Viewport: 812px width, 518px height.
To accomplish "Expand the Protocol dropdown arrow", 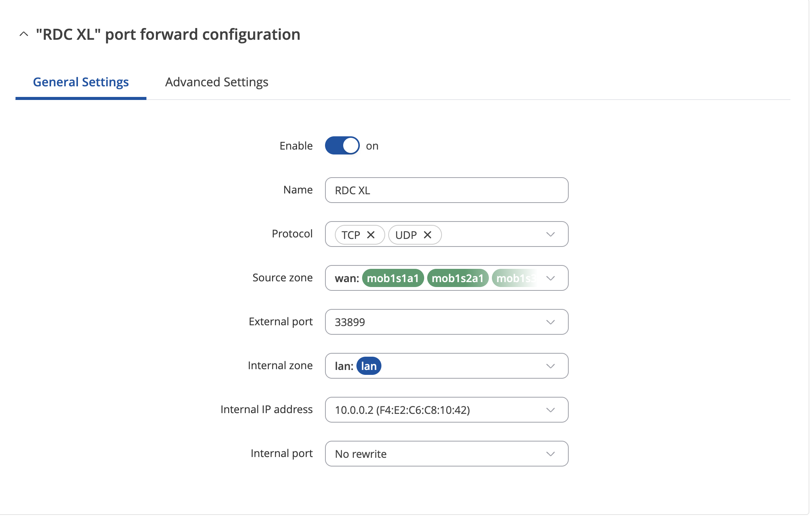I will coord(551,234).
